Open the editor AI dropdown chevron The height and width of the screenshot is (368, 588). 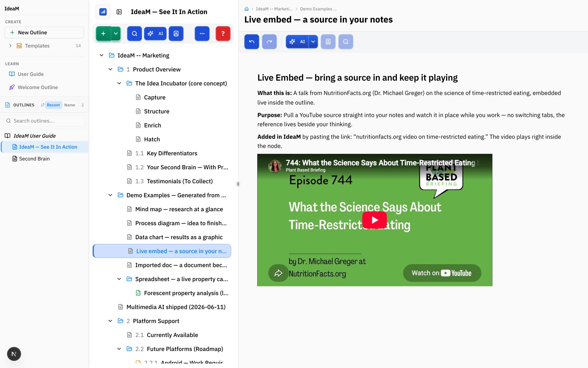(x=313, y=42)
